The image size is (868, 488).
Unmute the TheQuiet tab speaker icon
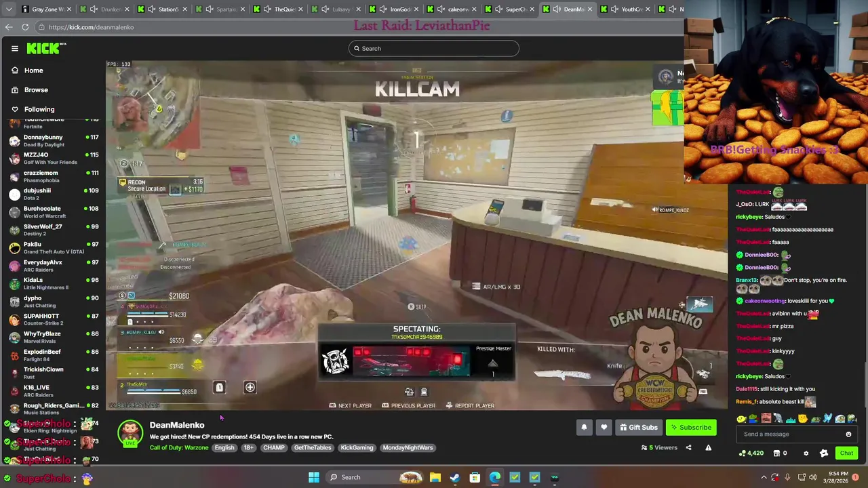267,9
